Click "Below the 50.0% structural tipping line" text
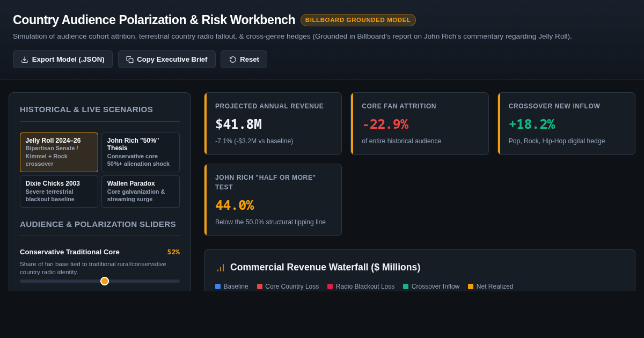The height and width of the screenshot is (338, 644). tap(270, 222)
